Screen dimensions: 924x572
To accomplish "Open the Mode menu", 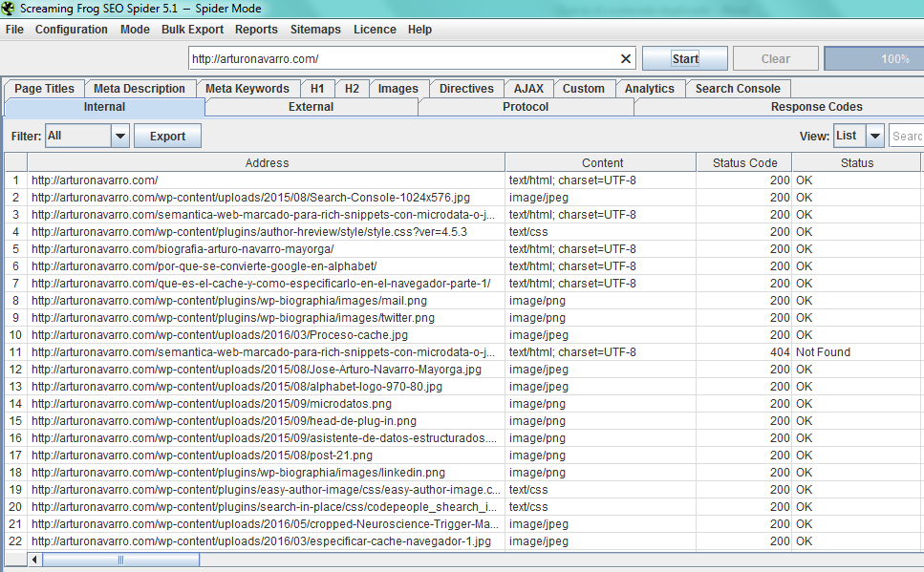I will click(x=135, y=30).
